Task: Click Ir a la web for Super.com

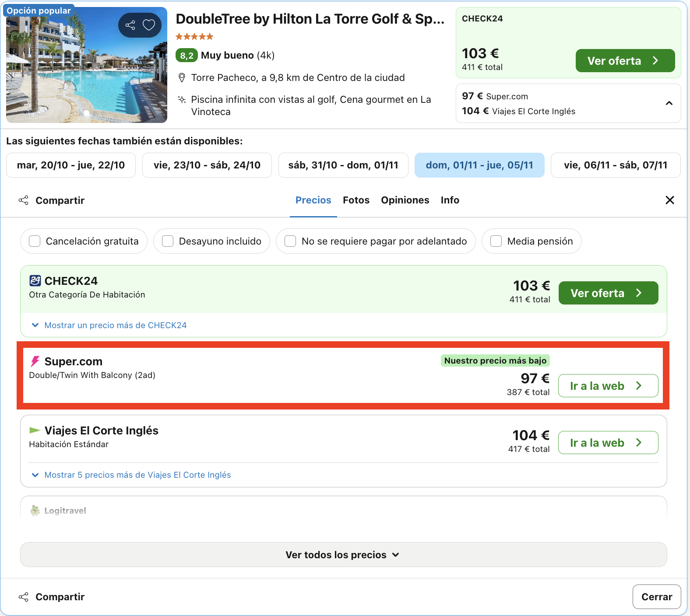Action: pyautogui.click(x=608, y=386)
